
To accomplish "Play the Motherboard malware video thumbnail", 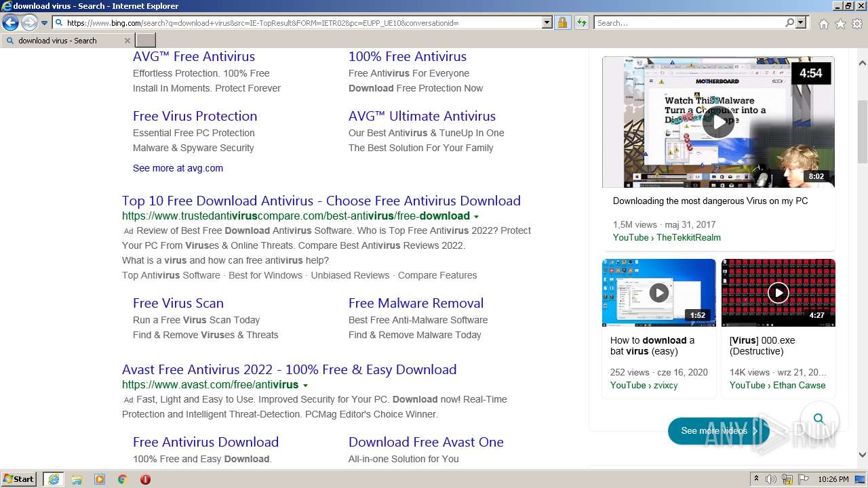I will (718, 122).
